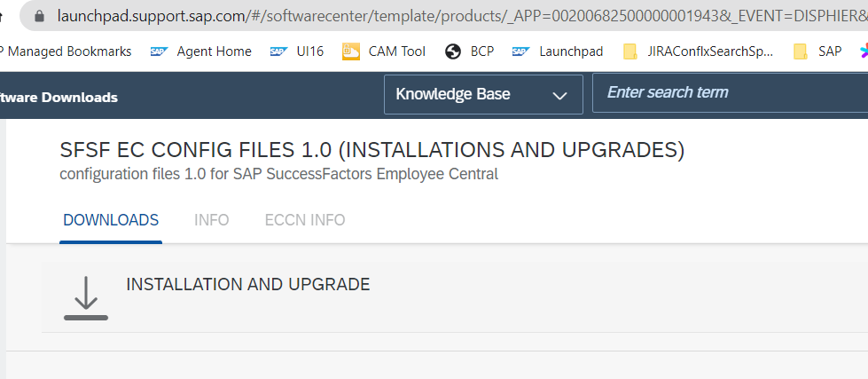Open the Agent Home bookmark icon

(160, 51)
